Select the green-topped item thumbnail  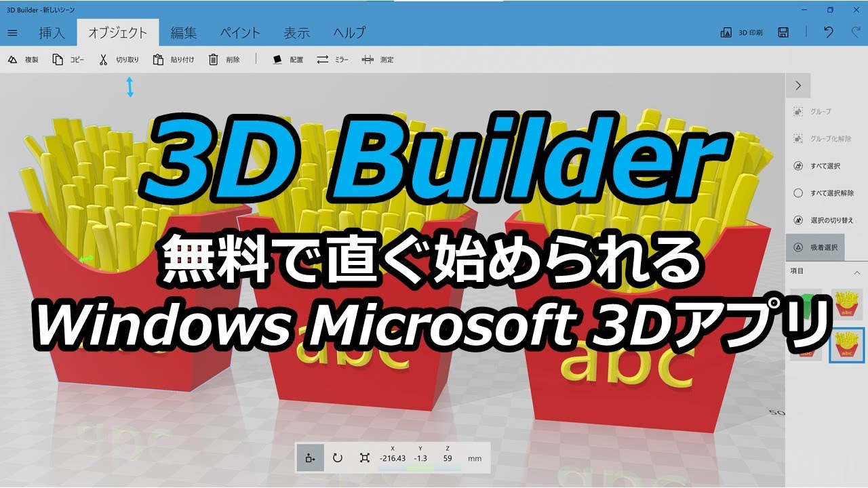coord(806,304)
